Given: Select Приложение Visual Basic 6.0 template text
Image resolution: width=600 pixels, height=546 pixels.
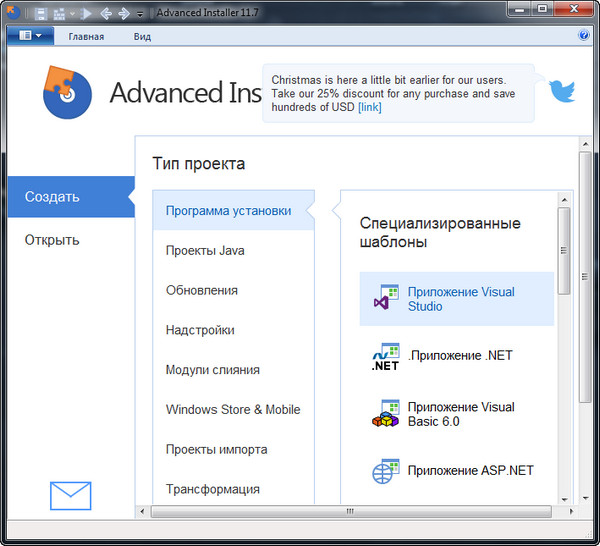Looking at the screenshot, I should coord(461,414).
